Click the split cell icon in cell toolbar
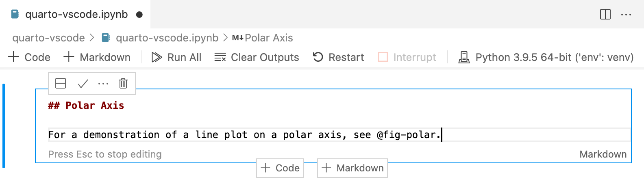Viewport: 644px width, 186px height. tap(61, 84)
